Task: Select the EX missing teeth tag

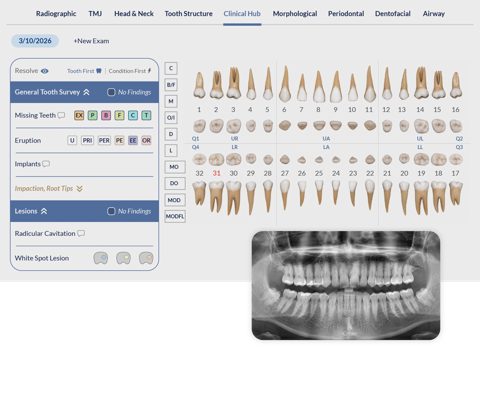Action: (x=79, y=116)
